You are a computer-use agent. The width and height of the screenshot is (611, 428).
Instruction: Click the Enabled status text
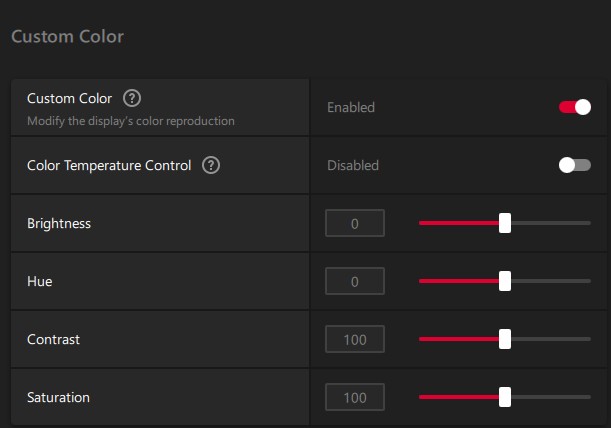tap(351, 107)
